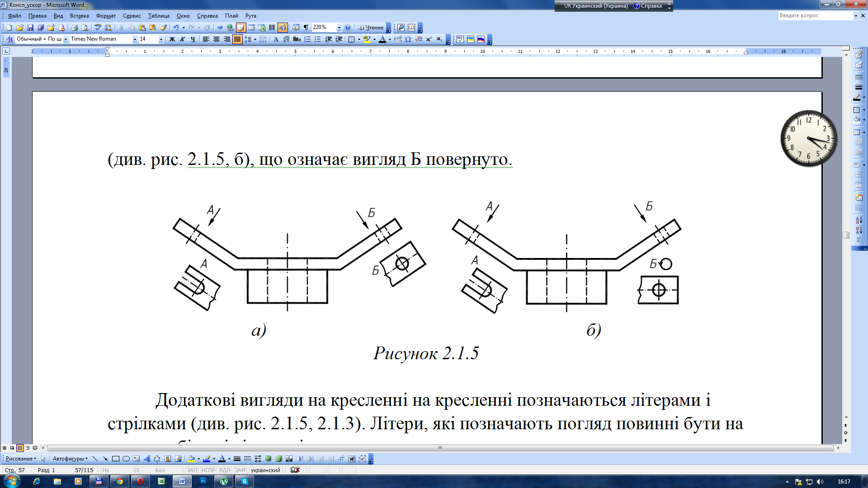The height and width of the screenshot is (488, 868).
Task: Toggle show paragraph marks ¶
Action: (306, 28)
